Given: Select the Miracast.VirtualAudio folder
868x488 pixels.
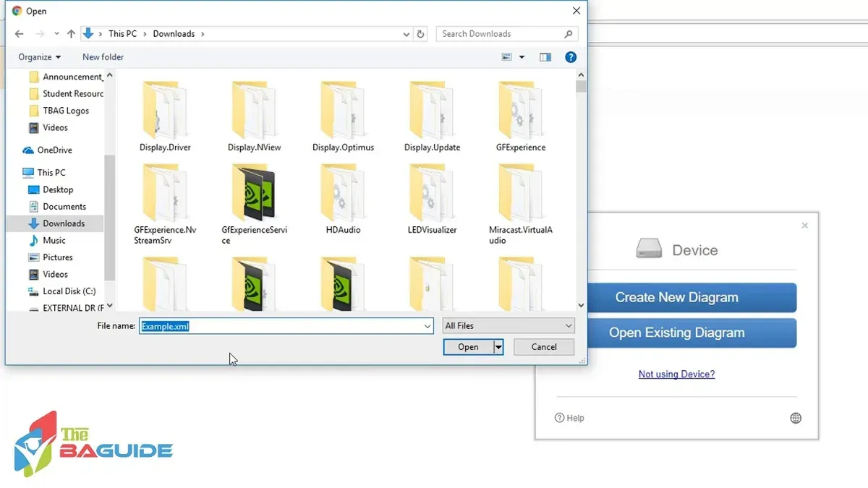Looking at the screenshot, I should [521, 203].
